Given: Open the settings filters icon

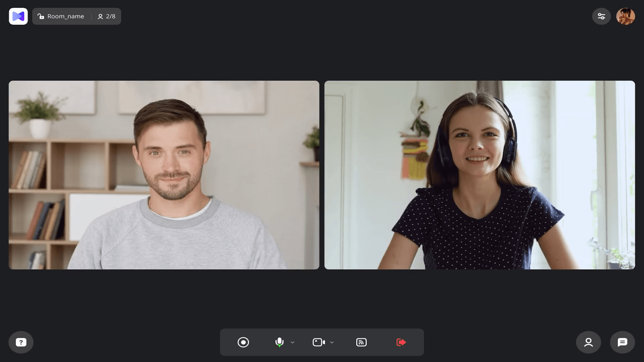Looking at the screenshot, I should click(x=601, y=16).
